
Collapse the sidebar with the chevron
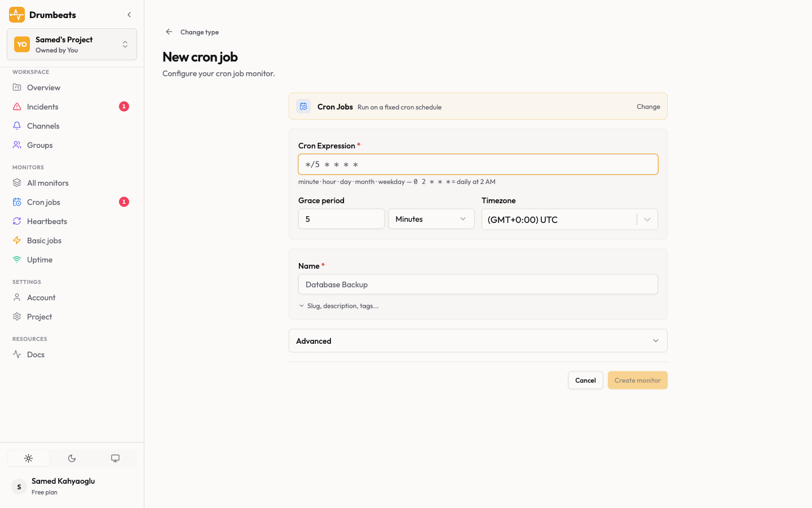(129, 15)
